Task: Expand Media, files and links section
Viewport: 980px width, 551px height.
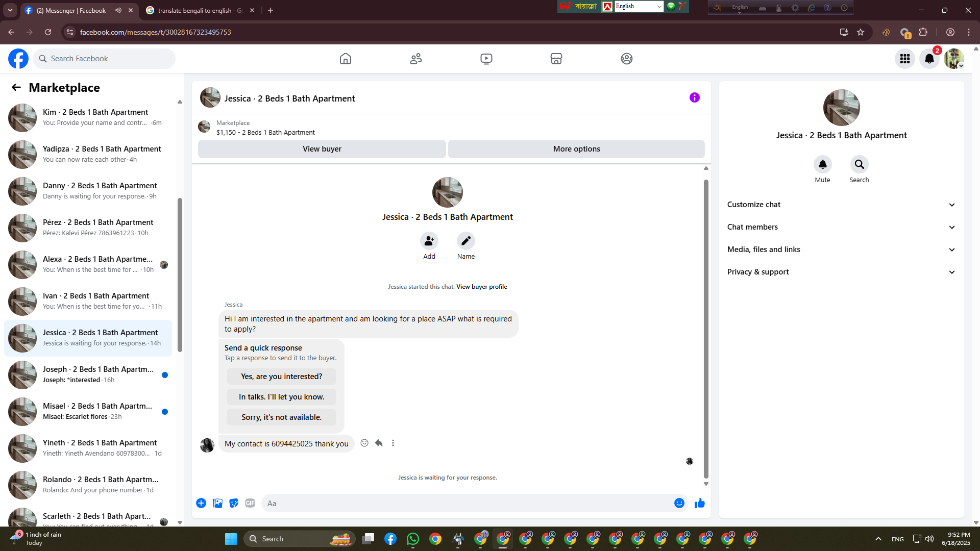Action: tap(841, 249)
